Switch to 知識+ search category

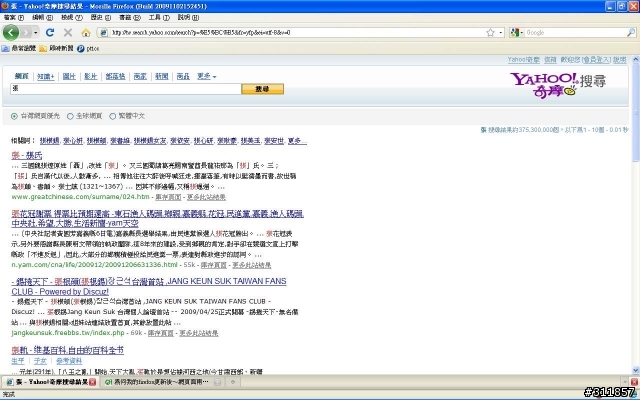pos(45,76)
